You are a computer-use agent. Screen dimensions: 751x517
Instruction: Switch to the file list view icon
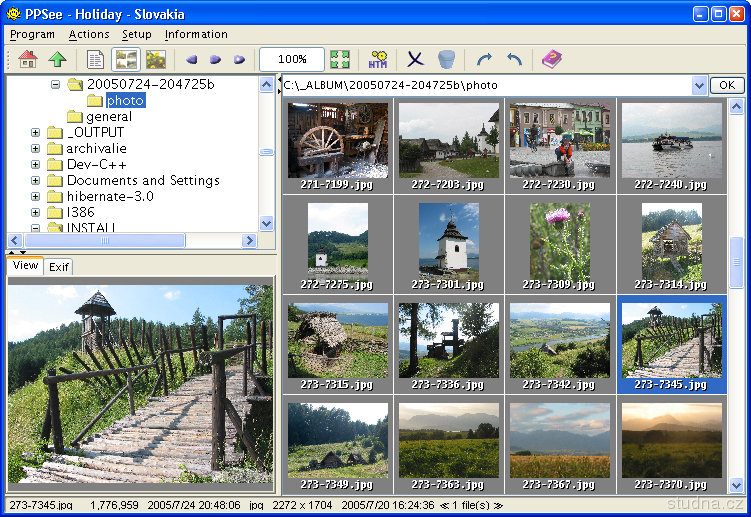click(96, 60)
